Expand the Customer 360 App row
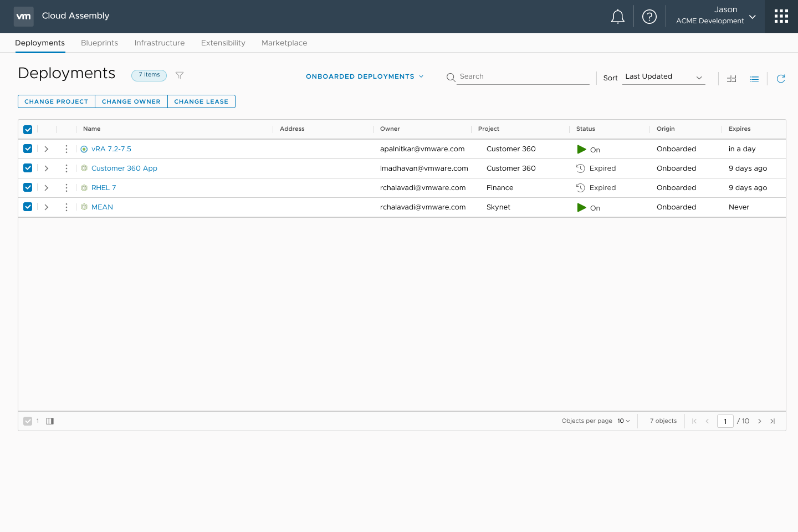The width and height of the screenshot is (798, 532). pos(47,168)
